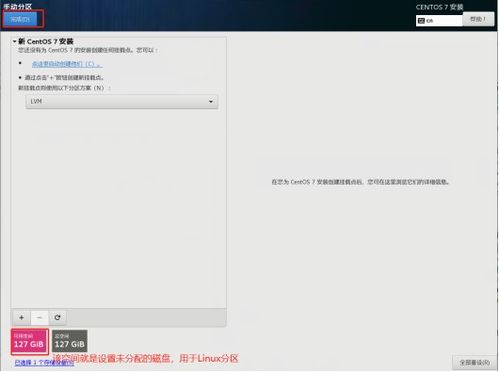Open the LVM partition scheme dropdown
Screen dimensions: 499x372
[x=122, y=101]
